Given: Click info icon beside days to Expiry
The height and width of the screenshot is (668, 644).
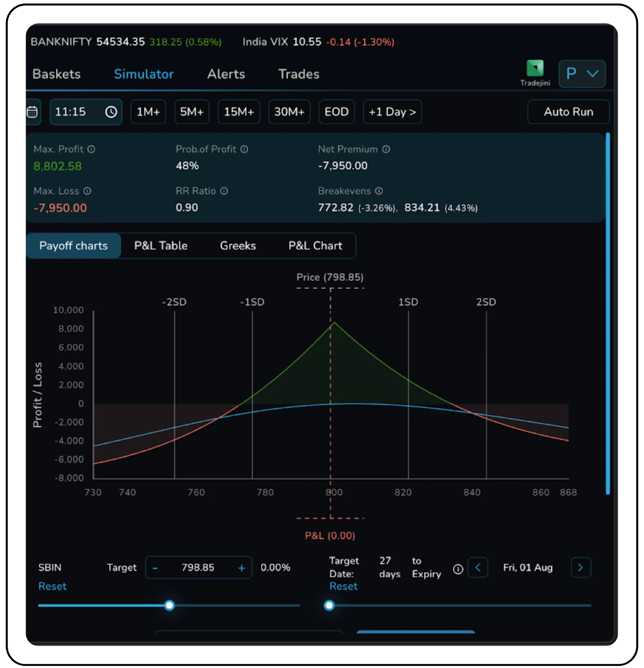Looking at the screenshot, I should click(x=458, y=569).
